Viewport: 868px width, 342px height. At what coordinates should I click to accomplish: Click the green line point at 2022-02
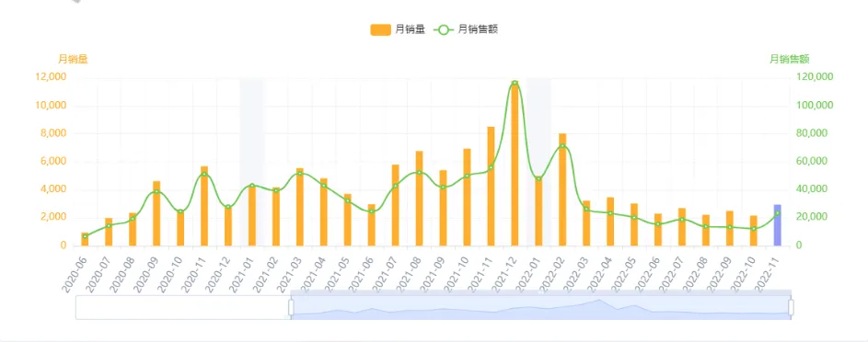point(562,146)
